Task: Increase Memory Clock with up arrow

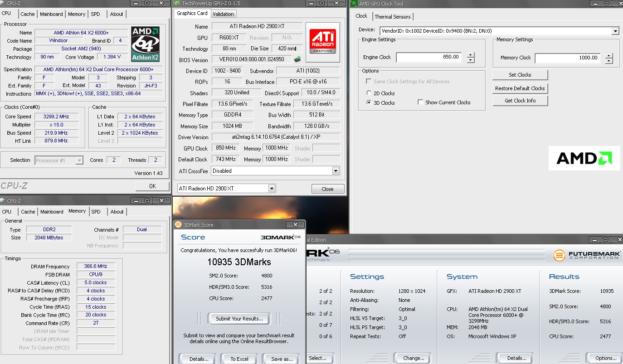Action: 609,55
